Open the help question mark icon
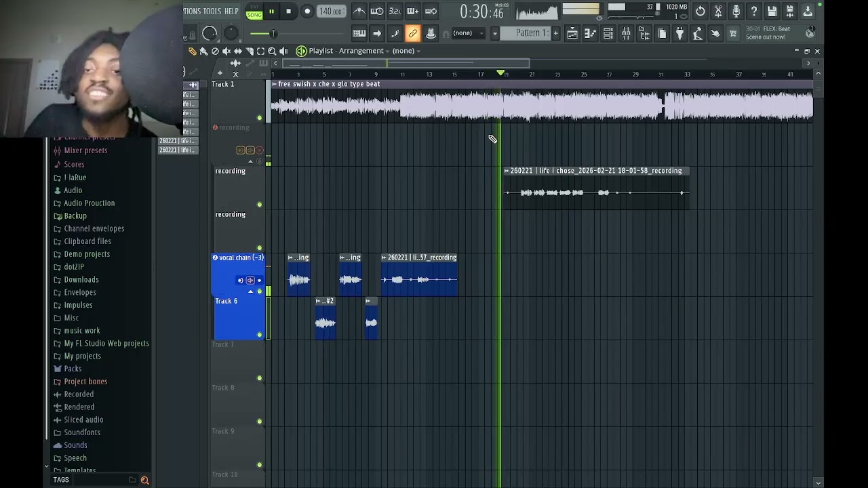Image resolution: width=868 pixels, height=488 pixels. point(753,11)
